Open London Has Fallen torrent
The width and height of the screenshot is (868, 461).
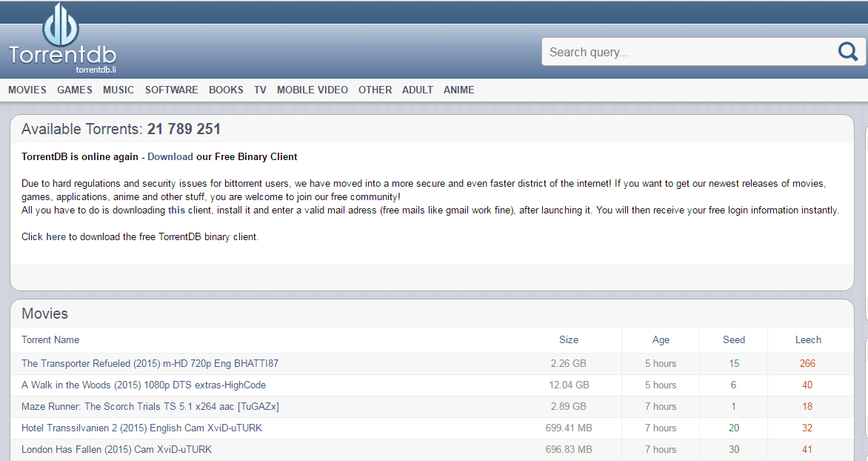[x=117, y=449]
